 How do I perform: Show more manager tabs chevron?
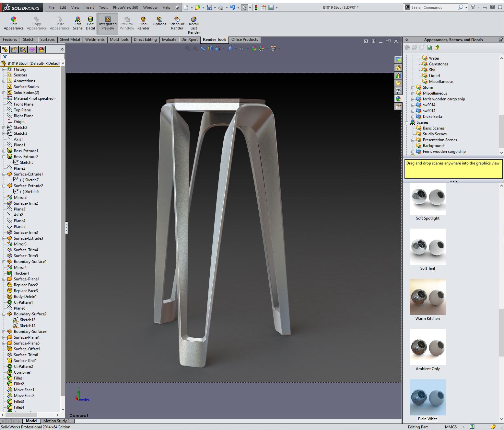point(62,50)
